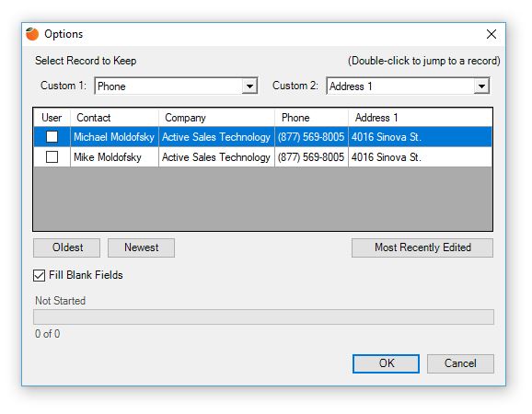Image resolution: width=532 pixels, height=414 pixels.
Task: Open the Custom 1 Phone dropdown arrow
Action: tap(249, 86)
